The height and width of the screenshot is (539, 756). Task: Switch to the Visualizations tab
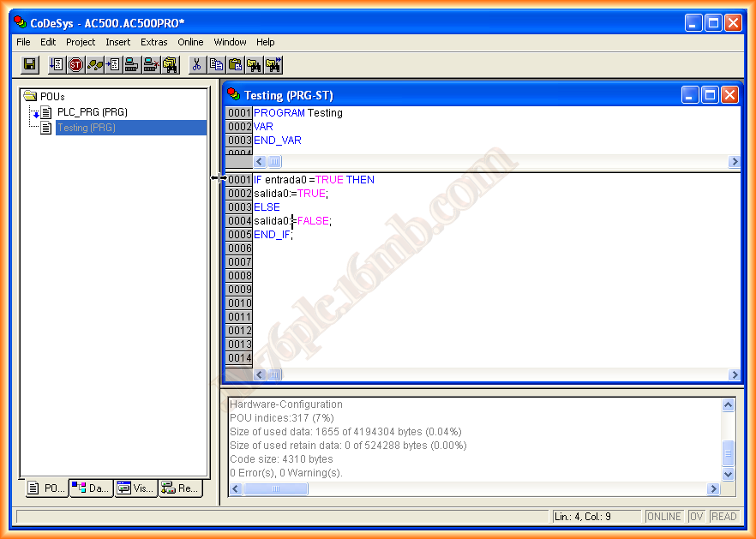click(135, 488)
